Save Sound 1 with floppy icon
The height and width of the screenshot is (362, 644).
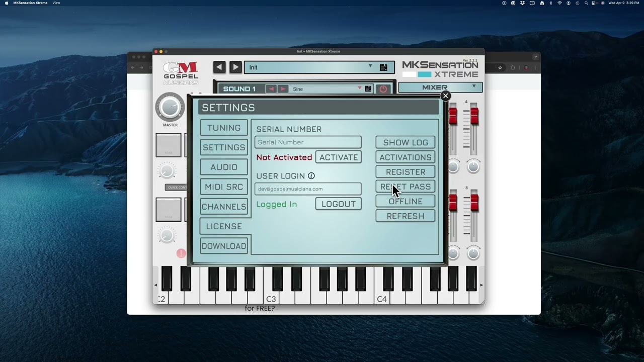[x=368, y=89]
